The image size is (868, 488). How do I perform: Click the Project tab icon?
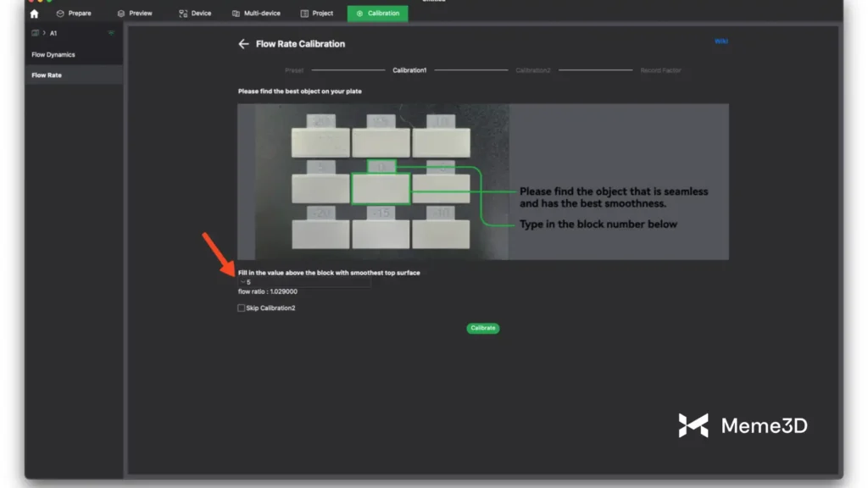[x=304, y=14]
